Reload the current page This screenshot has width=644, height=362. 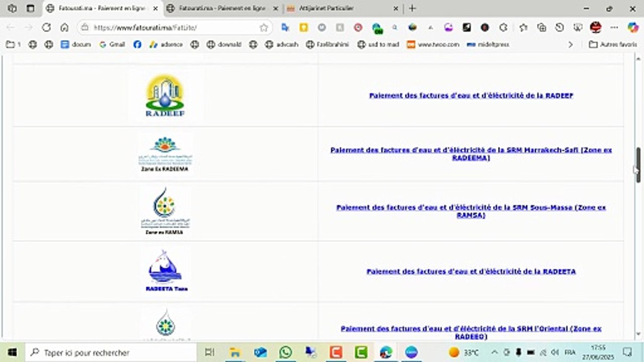pyautogui.click(x=46, y=28)
